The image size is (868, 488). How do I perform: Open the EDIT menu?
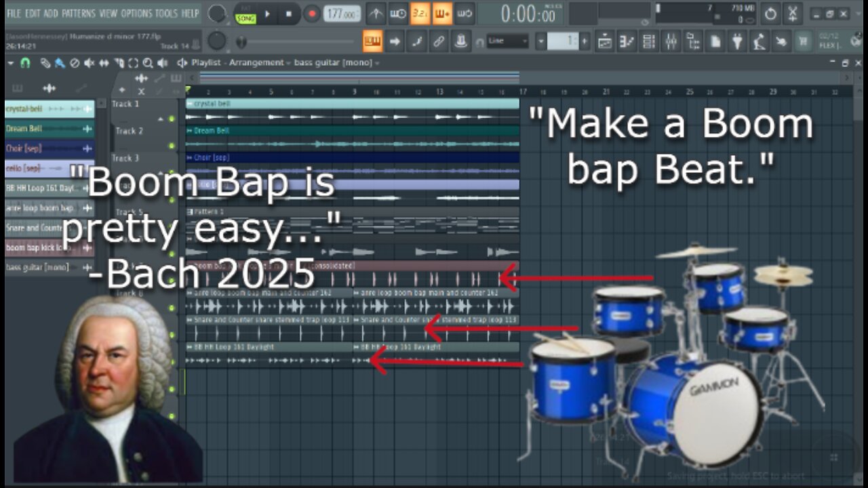pyautogui.click(x=33, y=13)
